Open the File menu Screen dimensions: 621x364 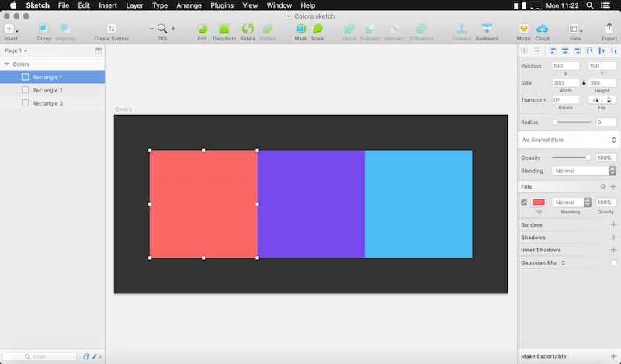point(64,5)
